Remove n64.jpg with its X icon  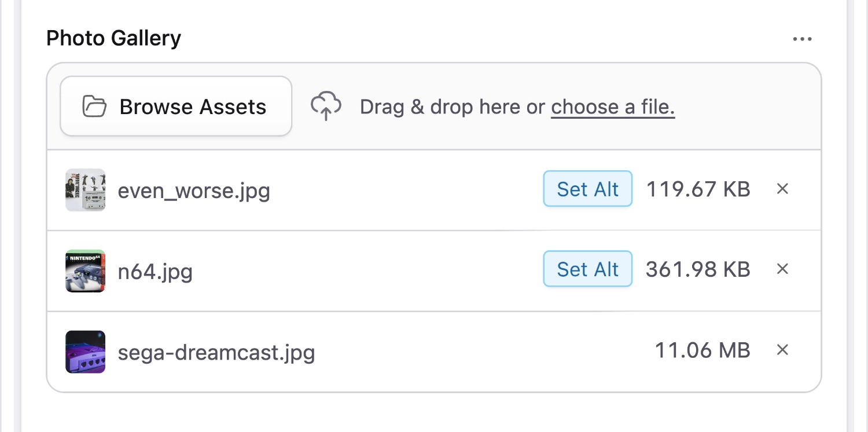pos(782,269)
